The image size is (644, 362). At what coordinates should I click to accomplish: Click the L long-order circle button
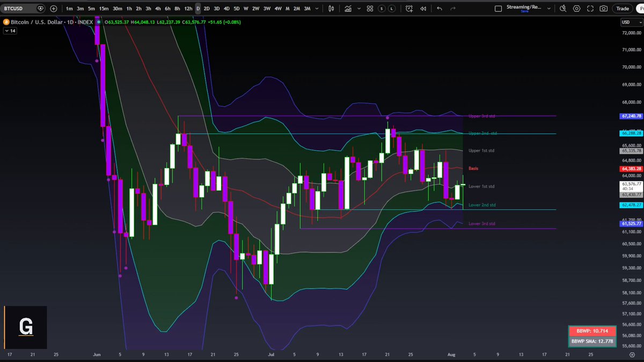point(392,9)
